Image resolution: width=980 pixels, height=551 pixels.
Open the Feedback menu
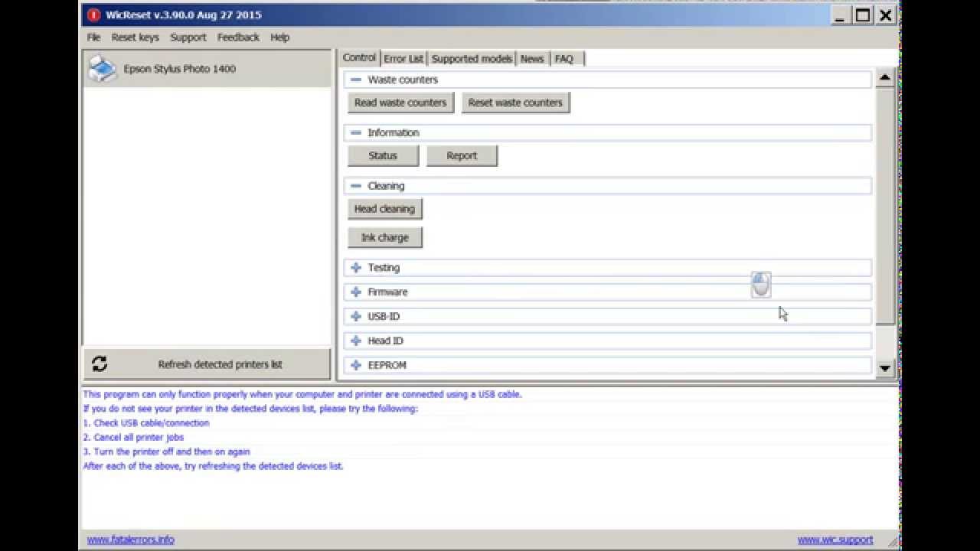(x=238, y=37)
